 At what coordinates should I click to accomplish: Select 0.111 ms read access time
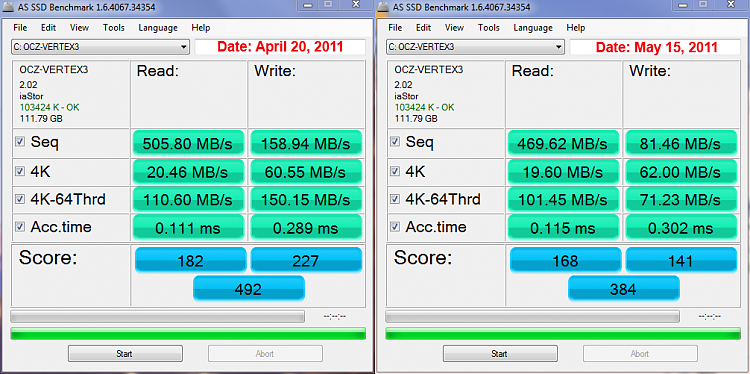188,228
